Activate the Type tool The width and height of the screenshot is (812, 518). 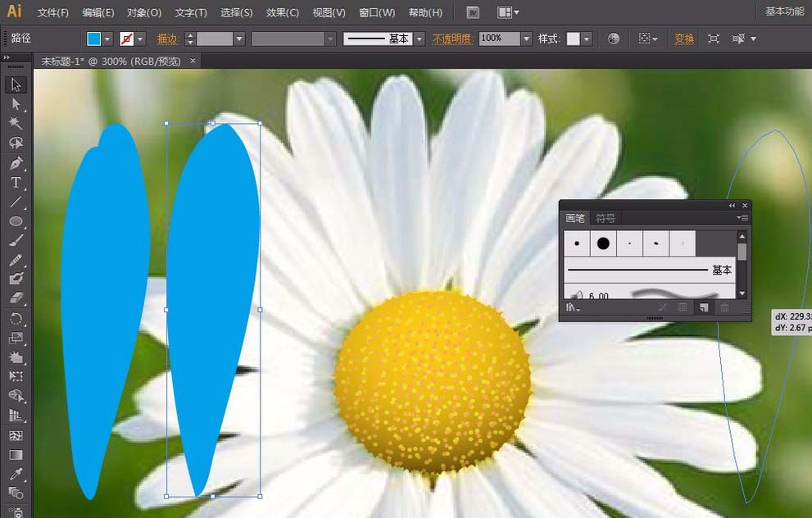16,182
